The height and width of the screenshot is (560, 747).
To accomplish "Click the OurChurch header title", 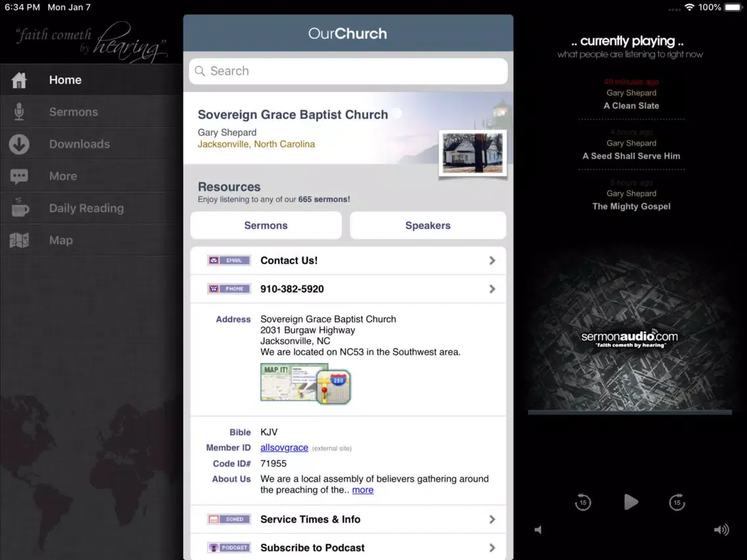I will [x=348, y=34].
